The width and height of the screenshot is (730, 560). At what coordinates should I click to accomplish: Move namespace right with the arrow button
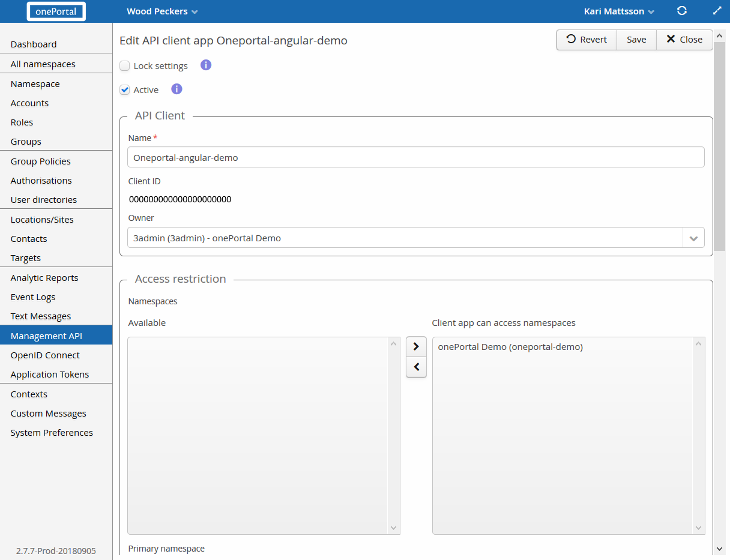click(x=416, y=346)
